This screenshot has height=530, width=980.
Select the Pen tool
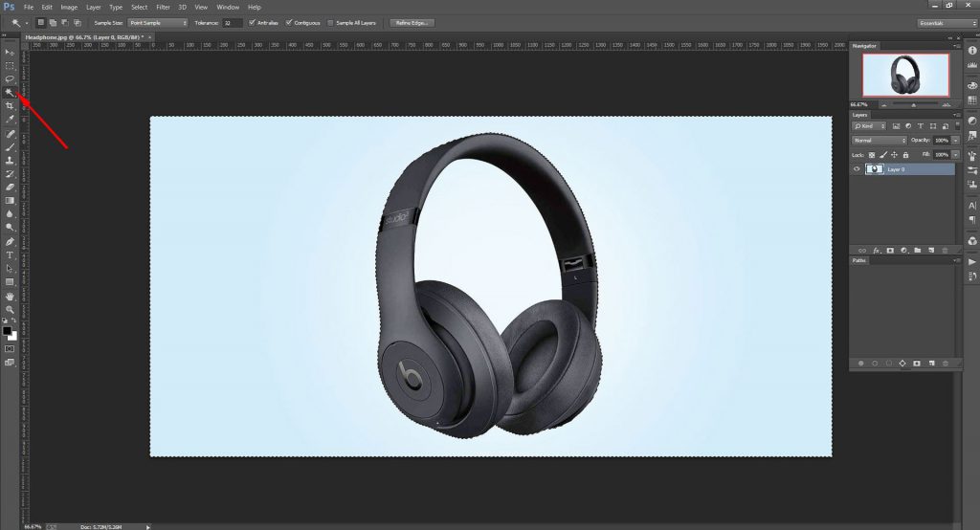click(x=10, y=242)
